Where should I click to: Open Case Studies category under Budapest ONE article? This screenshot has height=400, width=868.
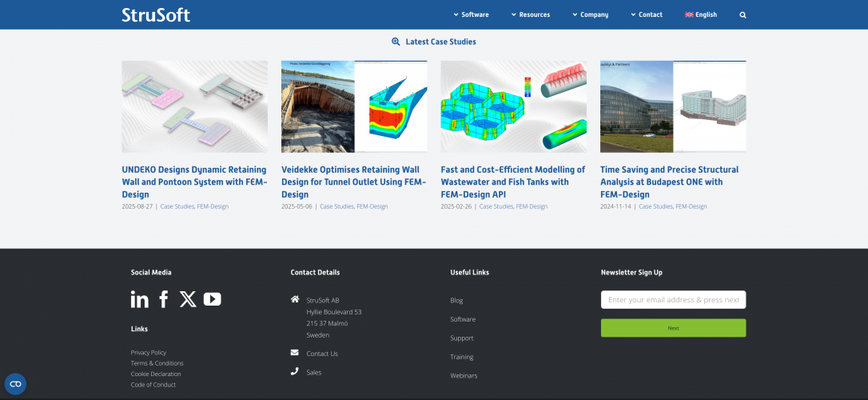(x=655, y=206)
